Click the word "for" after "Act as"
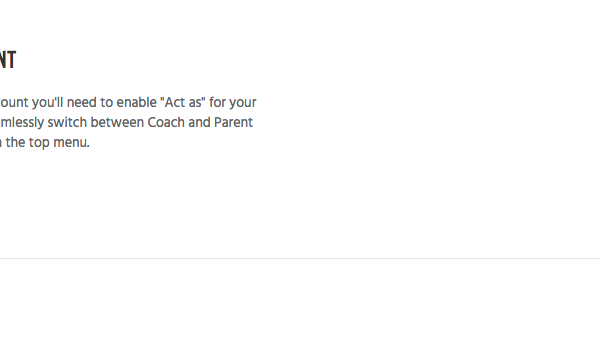600x364 pixels. tap(217, 103)
